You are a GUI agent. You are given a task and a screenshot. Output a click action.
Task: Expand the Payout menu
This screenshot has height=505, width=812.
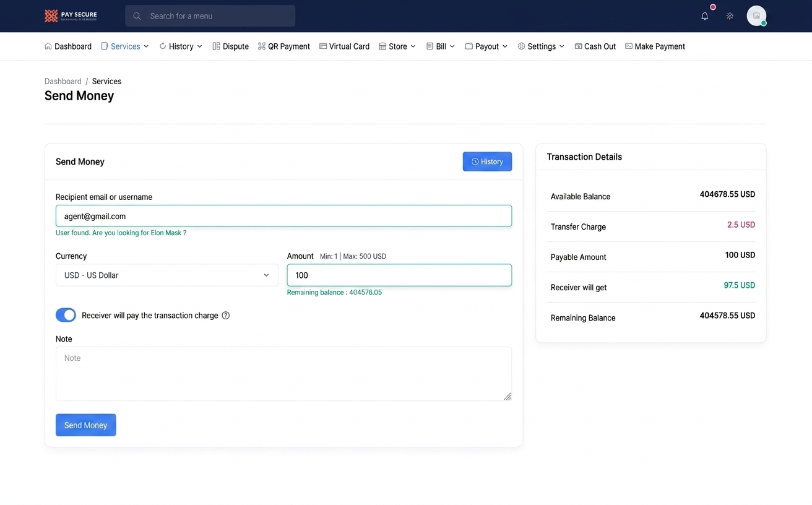[486, 46]
